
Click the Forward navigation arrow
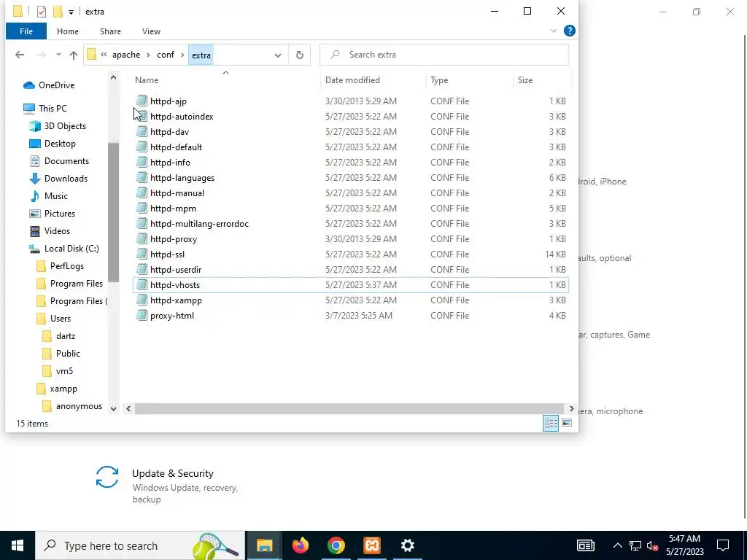41,55
